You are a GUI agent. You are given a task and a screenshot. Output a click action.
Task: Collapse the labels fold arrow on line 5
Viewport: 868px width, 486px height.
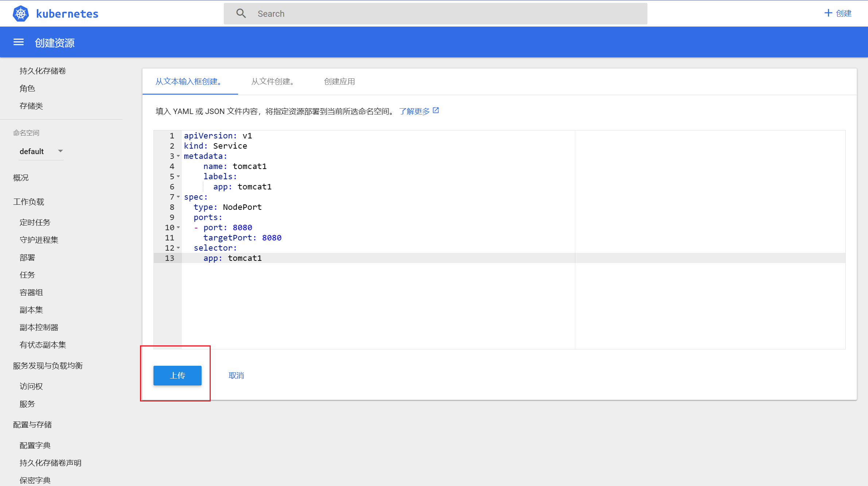point(178,176)
